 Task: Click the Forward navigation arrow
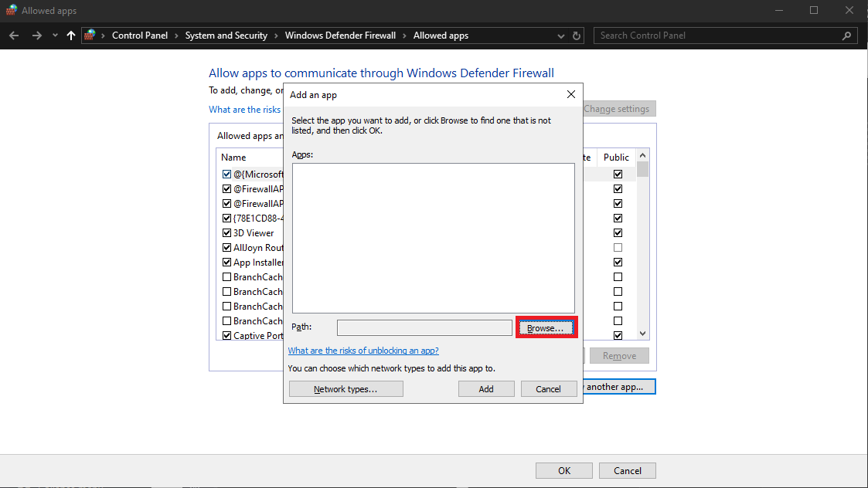tap(36, 35)
